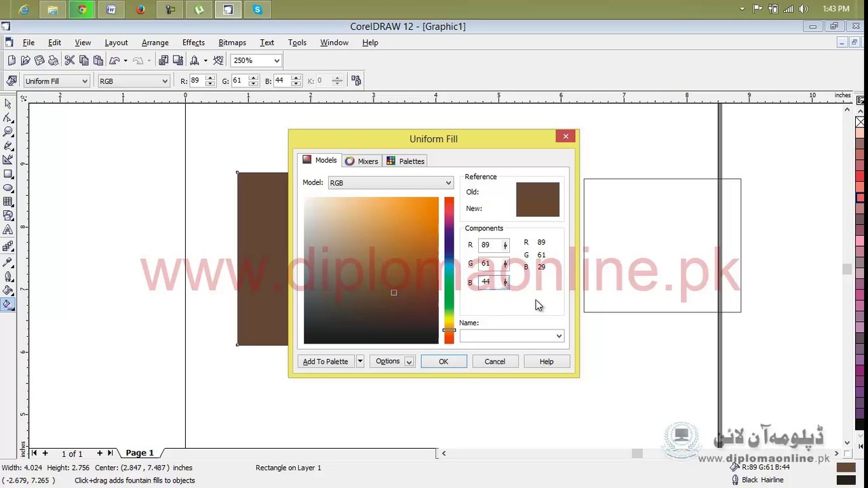Select the Interactive Blend tool

click(8, 247)
